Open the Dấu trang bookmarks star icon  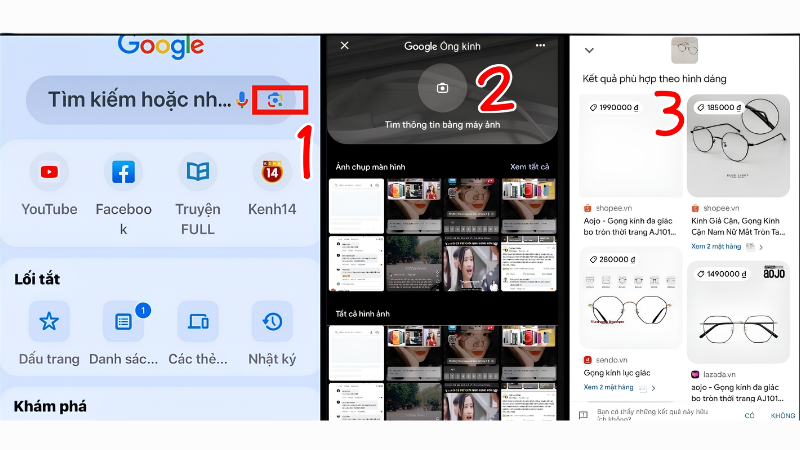49,321
